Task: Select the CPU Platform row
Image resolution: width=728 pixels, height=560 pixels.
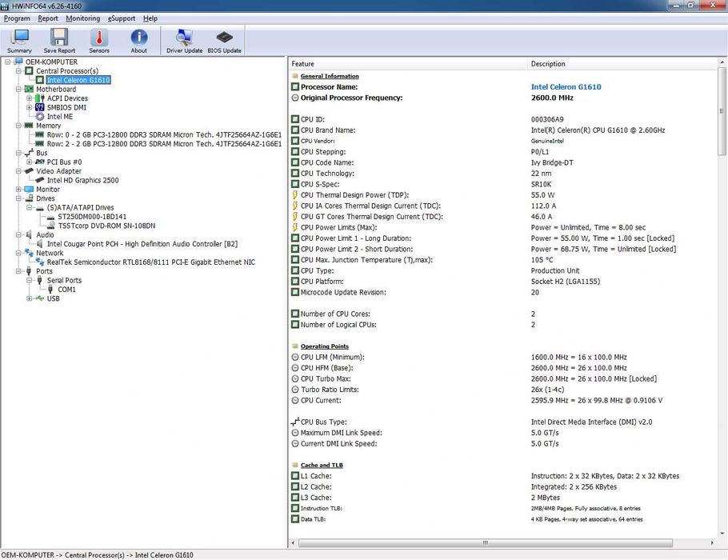Action: point(504,282)
